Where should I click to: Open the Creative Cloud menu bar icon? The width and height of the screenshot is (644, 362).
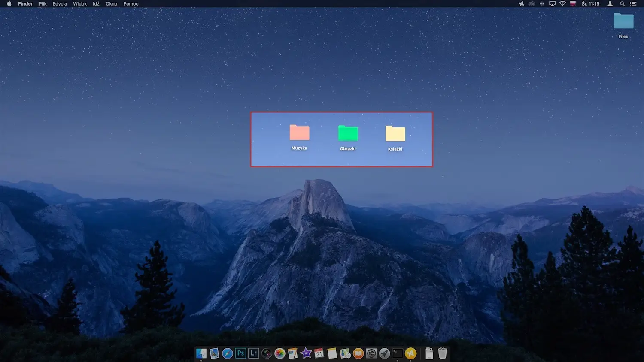[532, 3]
